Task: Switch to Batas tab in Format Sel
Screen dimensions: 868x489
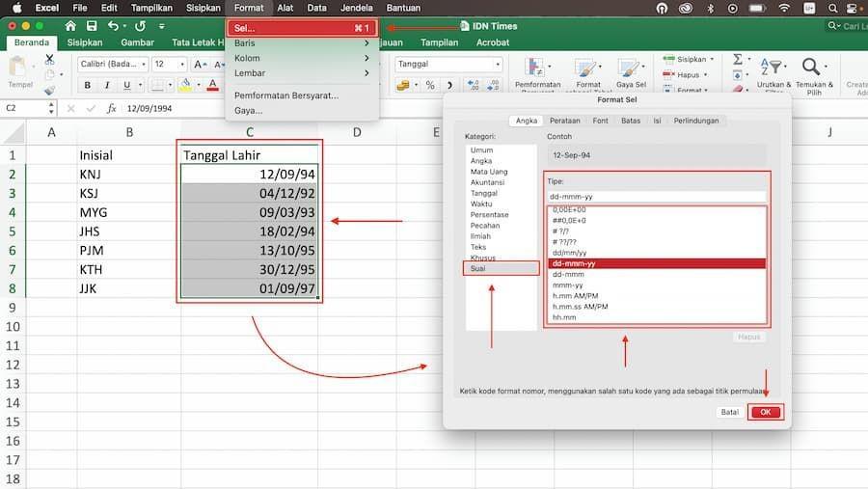Action: pos(631,121)
